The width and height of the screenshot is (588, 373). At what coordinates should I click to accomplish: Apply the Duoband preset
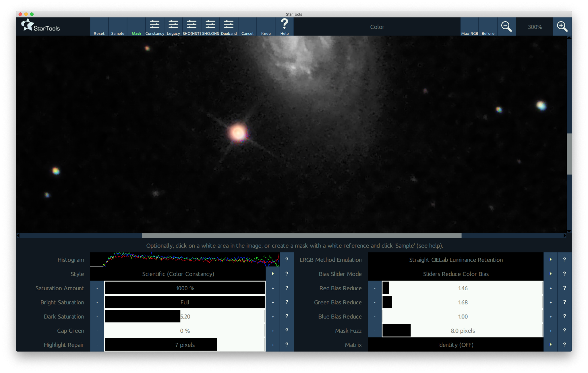pos(229,27)
